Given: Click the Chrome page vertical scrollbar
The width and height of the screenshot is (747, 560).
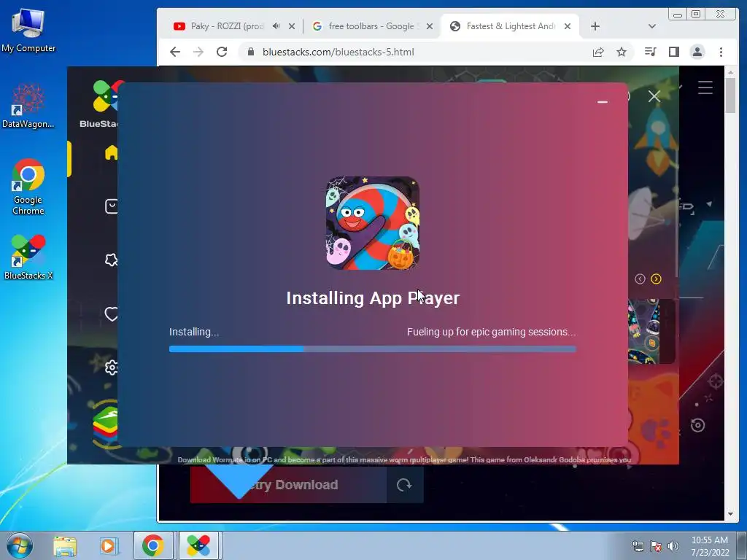Looking at the screenshot, I should (x=730, y=96).
